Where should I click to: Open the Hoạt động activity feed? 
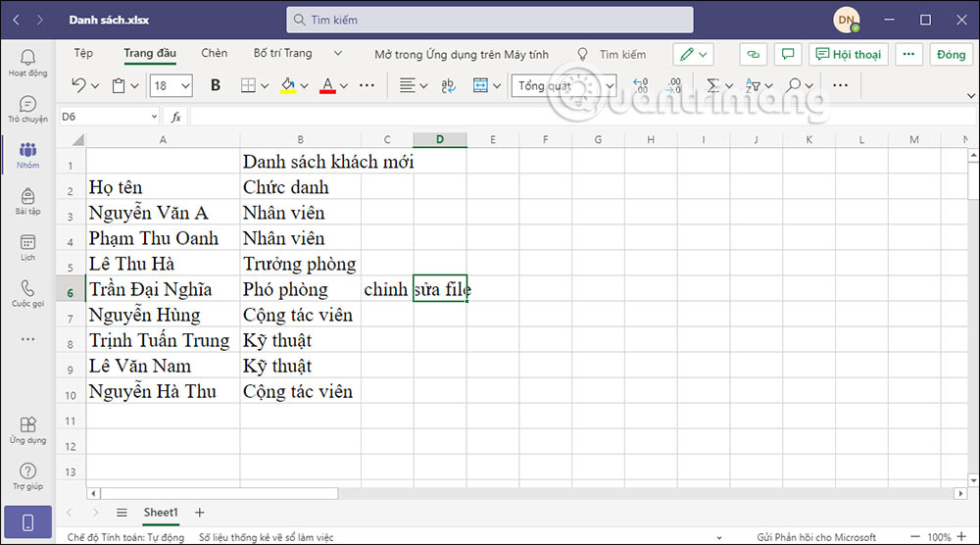27,63
